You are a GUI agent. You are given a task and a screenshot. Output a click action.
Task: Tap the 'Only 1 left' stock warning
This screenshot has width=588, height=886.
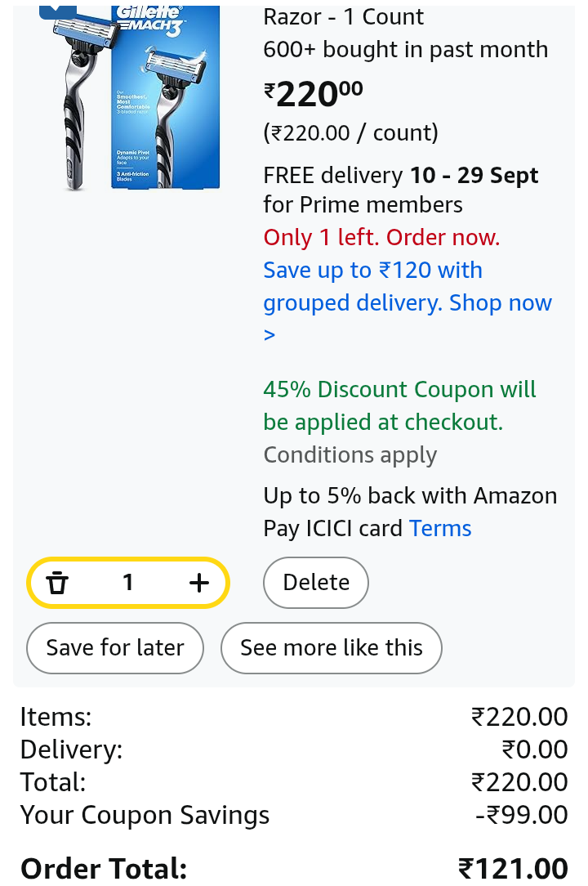(381, 238)
